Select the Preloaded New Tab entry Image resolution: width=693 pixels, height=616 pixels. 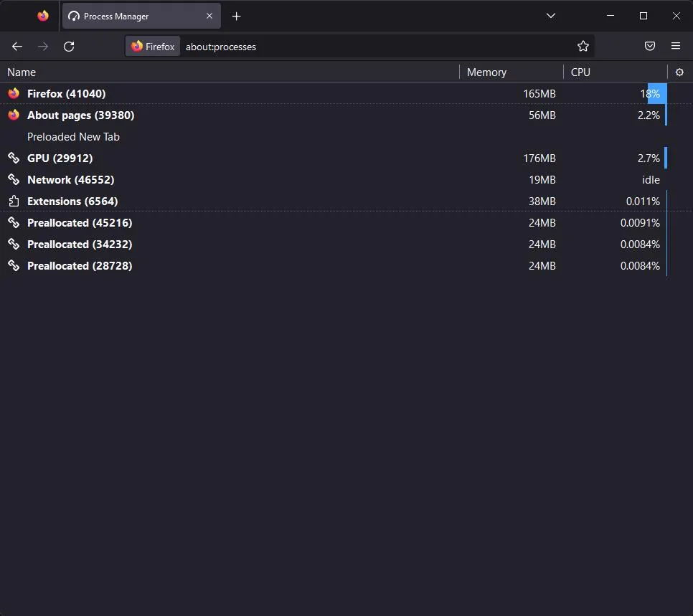tap(73, 137)
